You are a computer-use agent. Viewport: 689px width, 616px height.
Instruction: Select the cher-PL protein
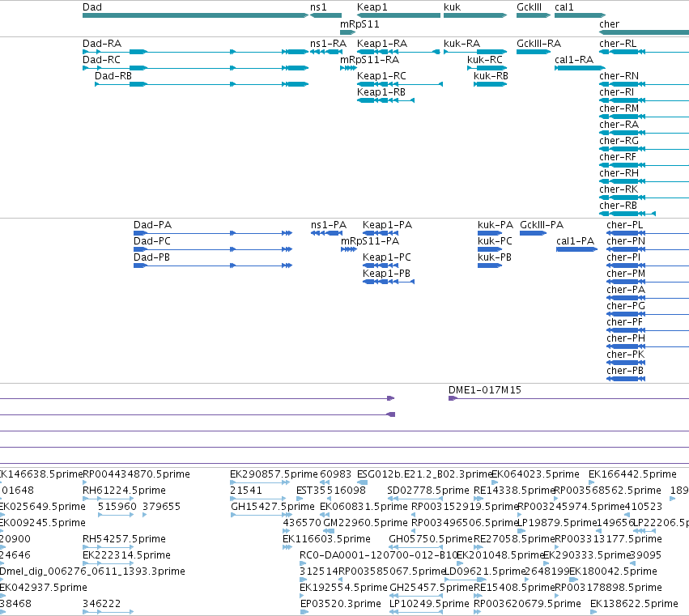(648, 233)
